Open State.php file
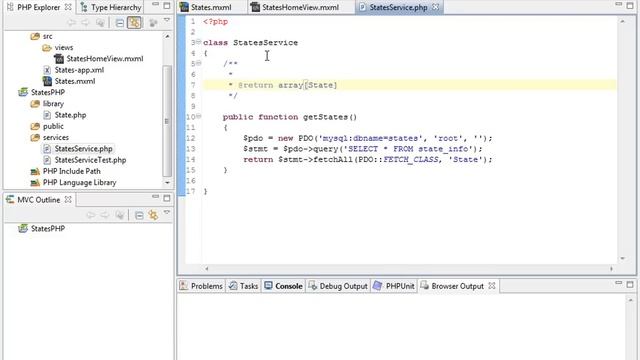 click(70, 115)
